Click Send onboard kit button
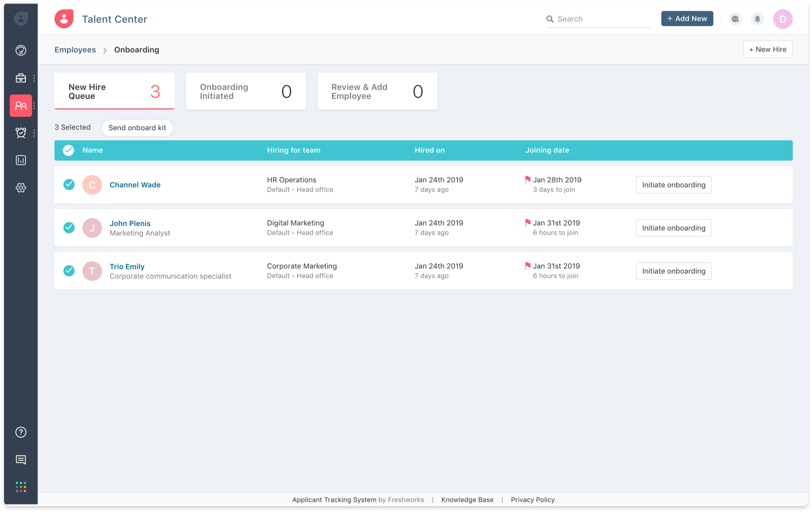This screenshot has height=512, width=812. (x=137, y=128)
